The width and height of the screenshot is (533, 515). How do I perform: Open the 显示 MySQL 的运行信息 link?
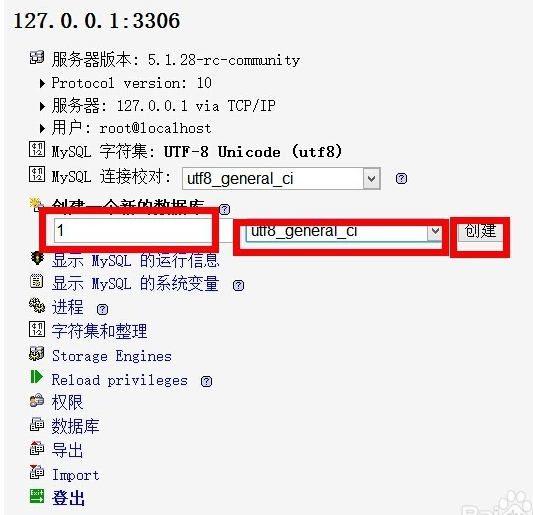click(x=135, y=261)
